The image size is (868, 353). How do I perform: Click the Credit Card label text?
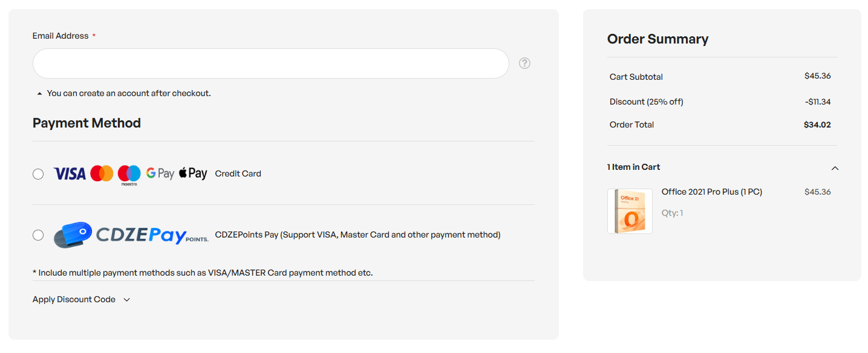tap(238, 173)
